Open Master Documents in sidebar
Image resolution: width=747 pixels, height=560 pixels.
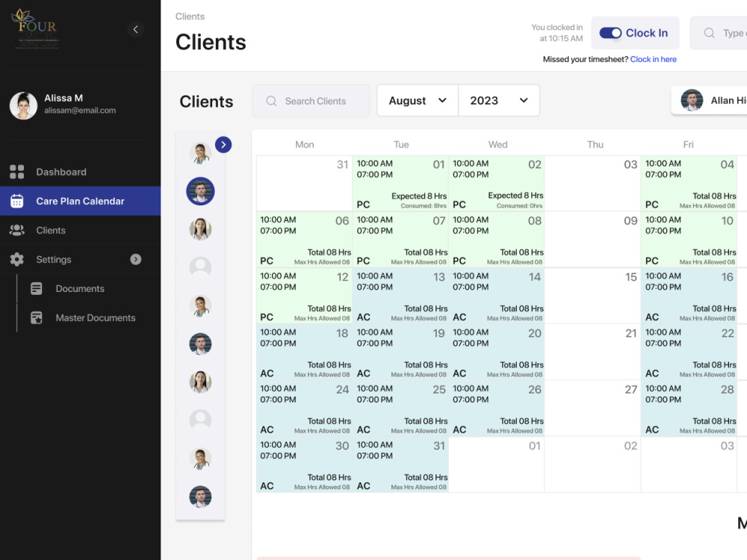pyautogui.click(x=96, y=317)
